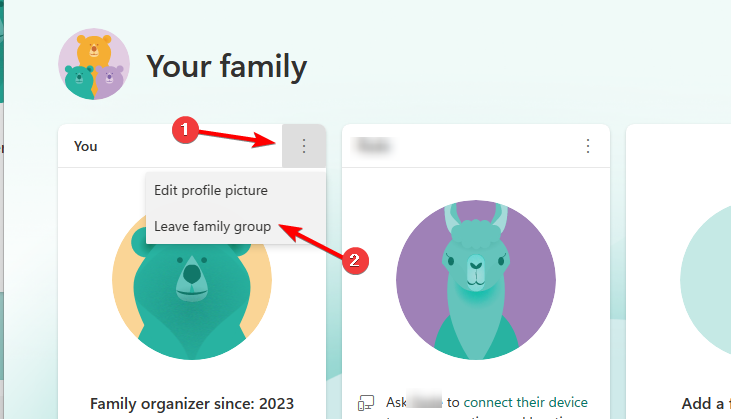Click the blurred name after the word Ask
The width and height of the screenshot is (731, 419).
pyautogui.click(x=430, y=403)
